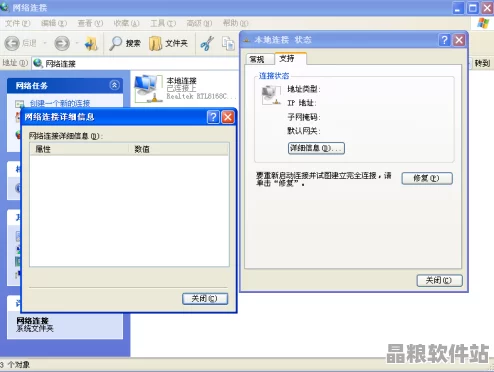Image resolution: width=494 pixels, height=372 pixels.
Task: Click the connection status icon in 连接状态 group
Action: 271,95
